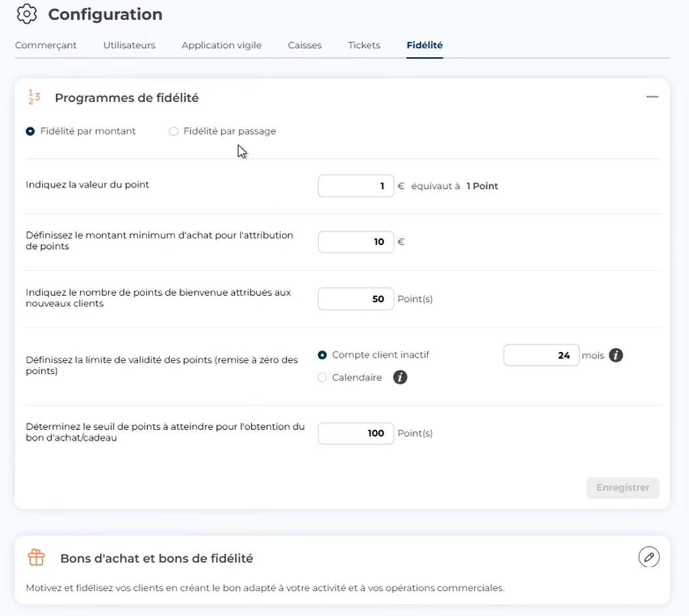The height and width of the screenshot is (616, 689).
Task: Open the Commerçant tab
Action: coord(46,45)
